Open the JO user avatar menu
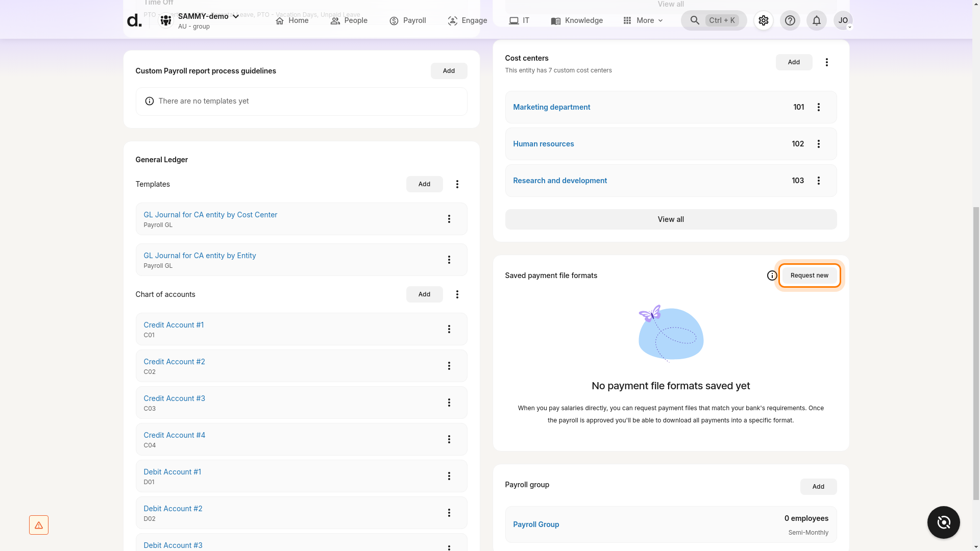980x551 pixels. click(x=843, y=20)
